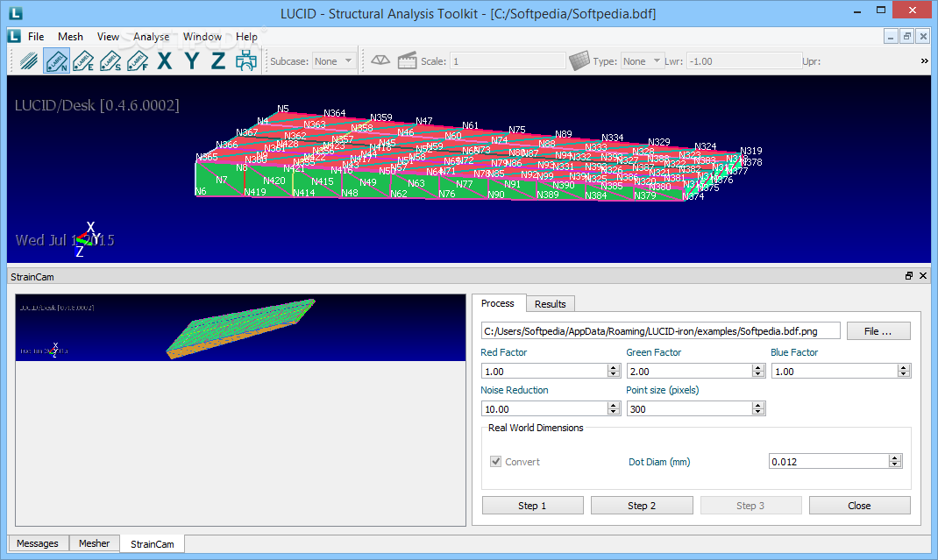Select the StrainCam bottom tab
This screenshot has height=560, width=938.
click(x=153, y=544)
